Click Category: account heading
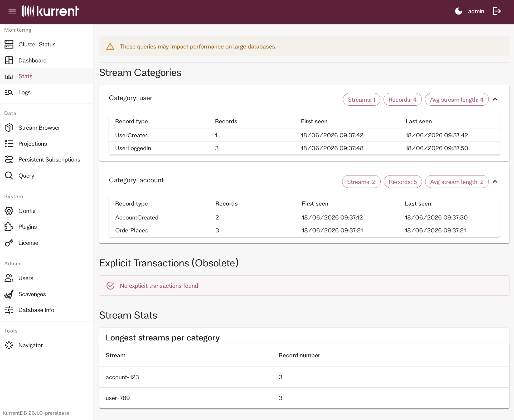Viewport: 514px width, 420px height. click(136, 180)
